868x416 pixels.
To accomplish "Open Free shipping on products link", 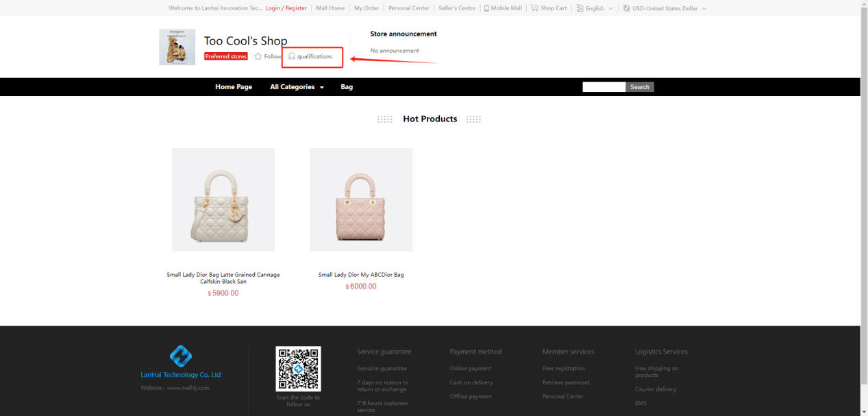I will pos(657,371).
